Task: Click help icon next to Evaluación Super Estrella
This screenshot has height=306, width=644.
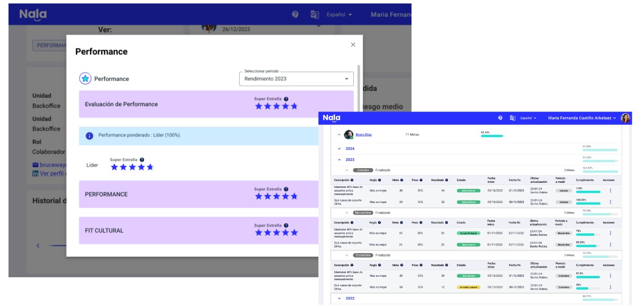Action: click(286, 99)
